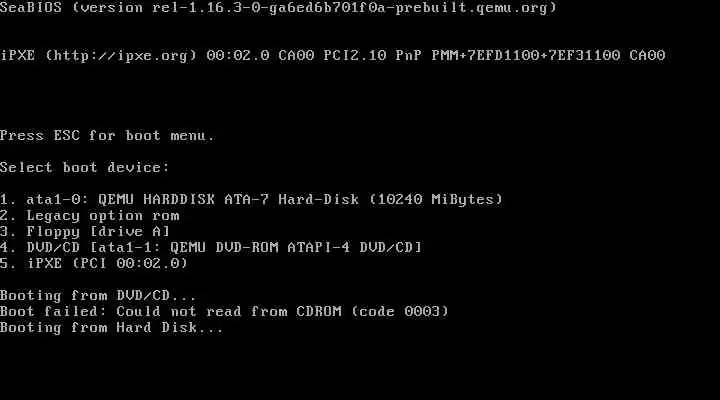Click the SeaBIOS word at top
Viewport: 720px width, 400px height.
point(31,8)
